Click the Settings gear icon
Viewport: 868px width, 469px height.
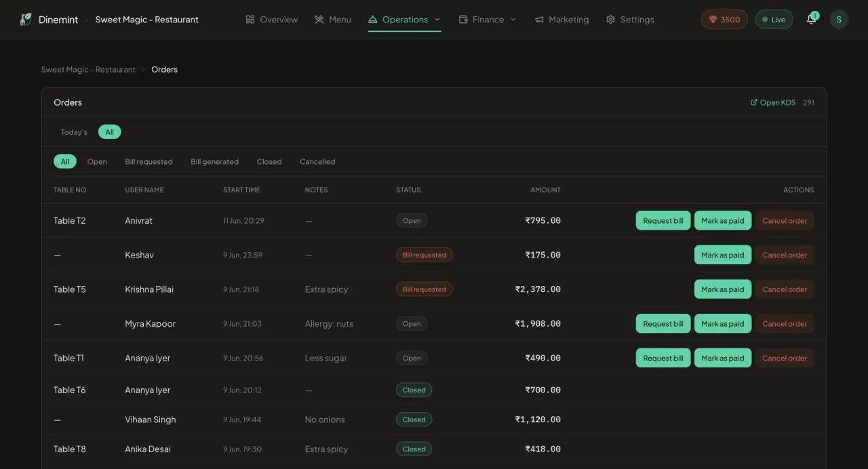[x=610, y=20]
